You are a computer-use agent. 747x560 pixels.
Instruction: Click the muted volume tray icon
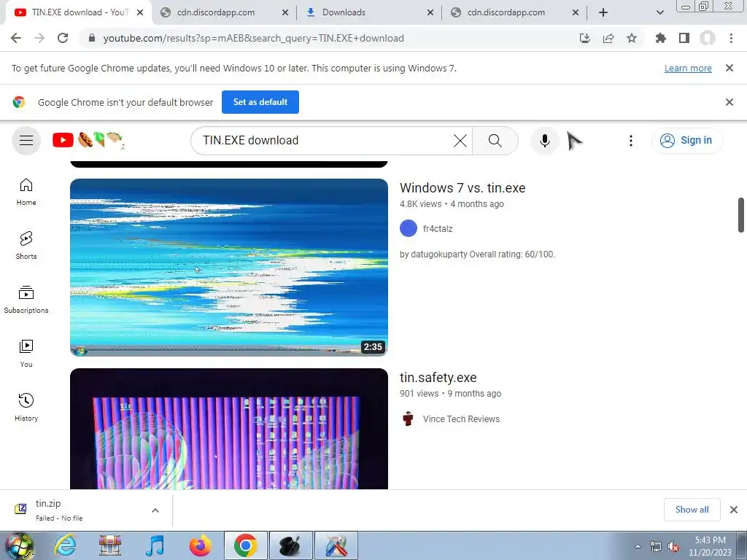click(x=673, y=547)
